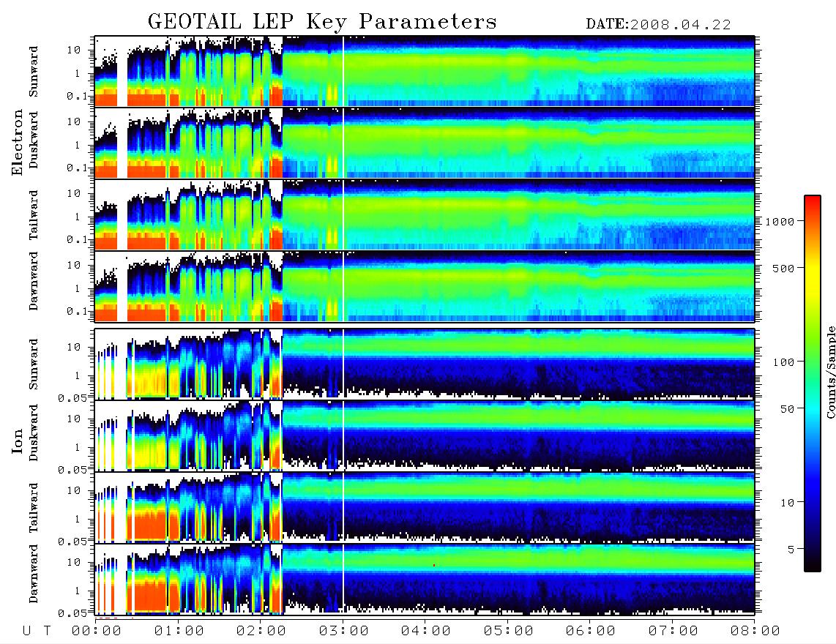Click the Electron Dawnward spectrogram panel
This screenshot has width=836, height=644.
(425, 287)
